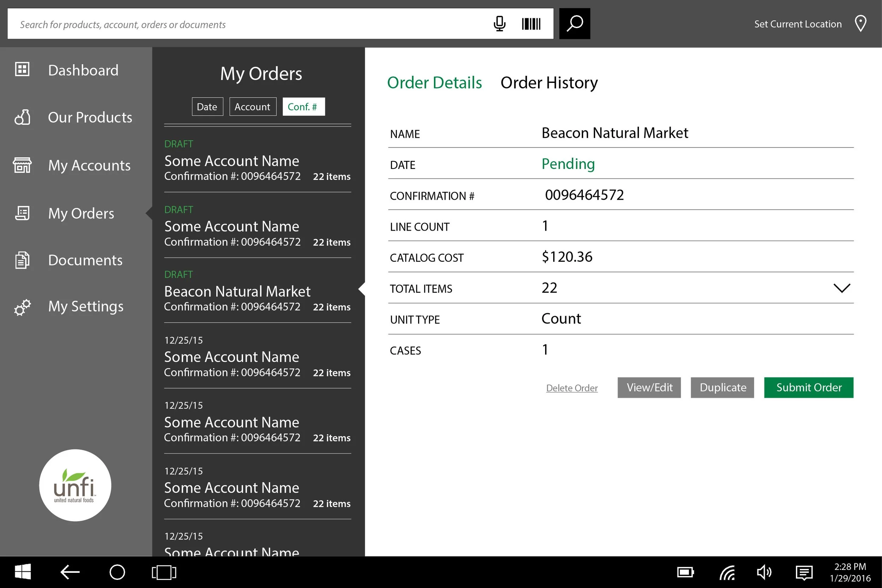
Task: Select the barcode scan icon
Action: click(x=531, y=24)
